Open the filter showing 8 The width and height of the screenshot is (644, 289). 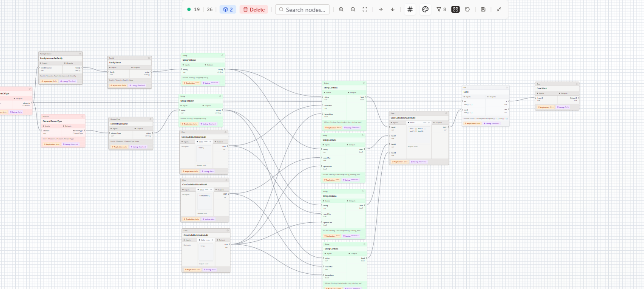(441, 9)
